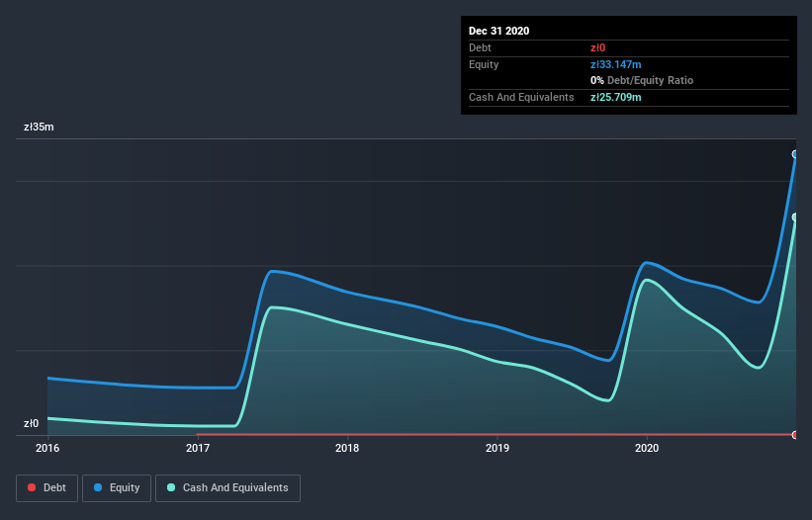Click the 2017 x-axis label

click(198, 448)
